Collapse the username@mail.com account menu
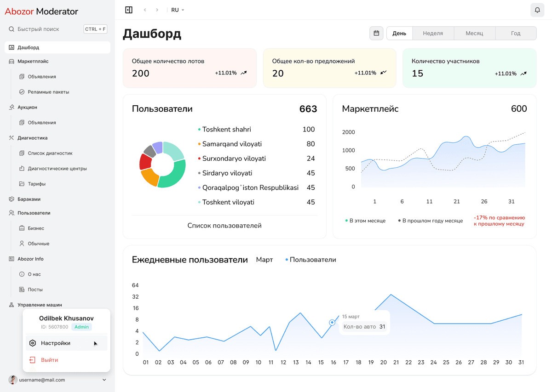 tap(104, 380)
